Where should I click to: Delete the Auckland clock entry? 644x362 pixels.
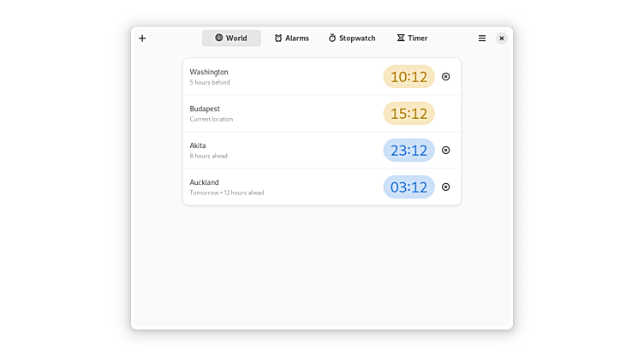coord(445,187)
